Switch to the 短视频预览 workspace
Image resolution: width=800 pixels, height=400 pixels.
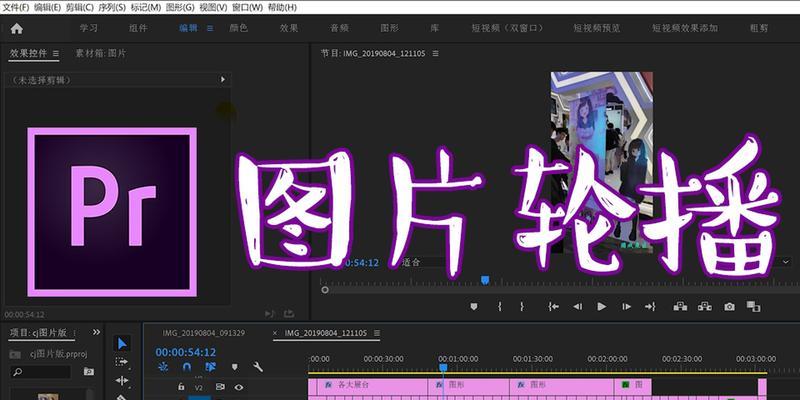point(597,29)
